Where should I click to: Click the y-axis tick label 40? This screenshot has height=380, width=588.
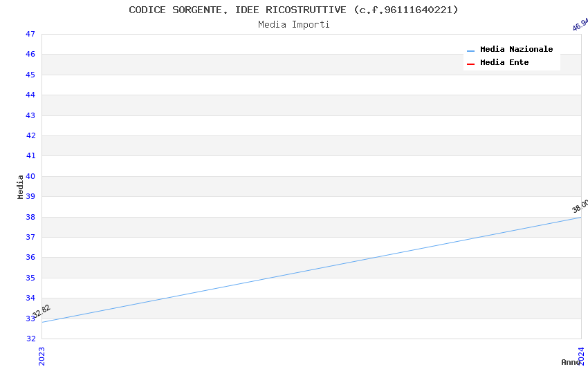click(30, 176)
